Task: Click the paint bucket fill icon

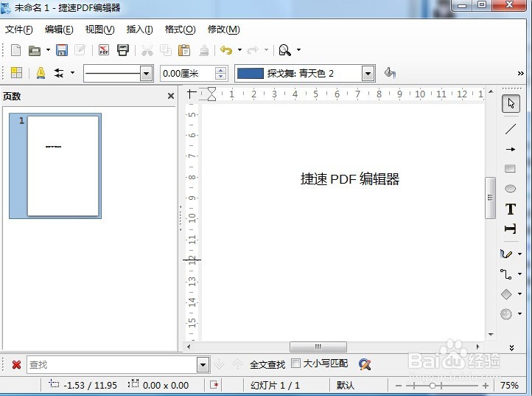Action: tap(390, 73)
